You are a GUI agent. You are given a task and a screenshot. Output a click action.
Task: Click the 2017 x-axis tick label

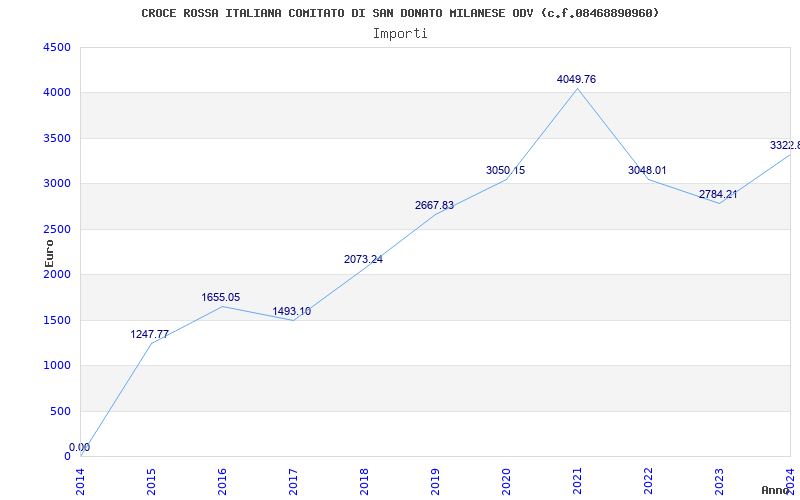(x=293, y=481)
